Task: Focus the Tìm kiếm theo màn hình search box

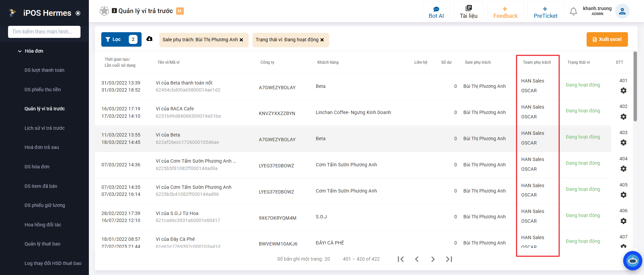Action: (x=44, y=32)
